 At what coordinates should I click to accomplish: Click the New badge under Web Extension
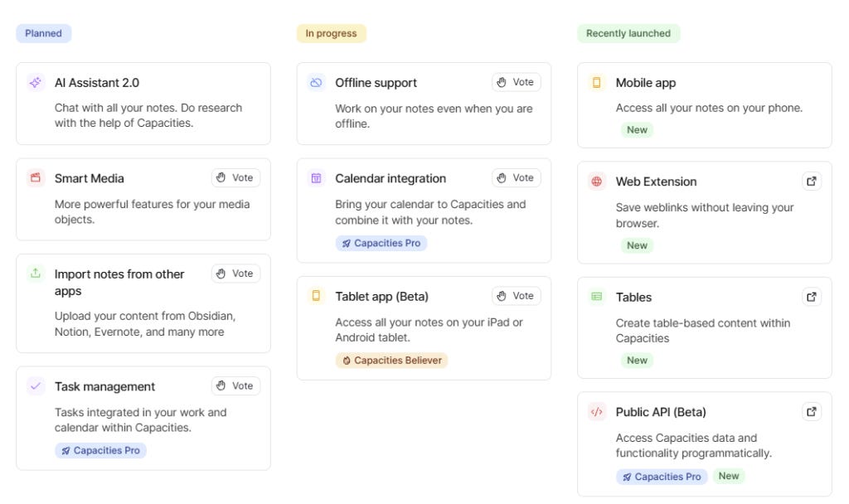point(638,245)
